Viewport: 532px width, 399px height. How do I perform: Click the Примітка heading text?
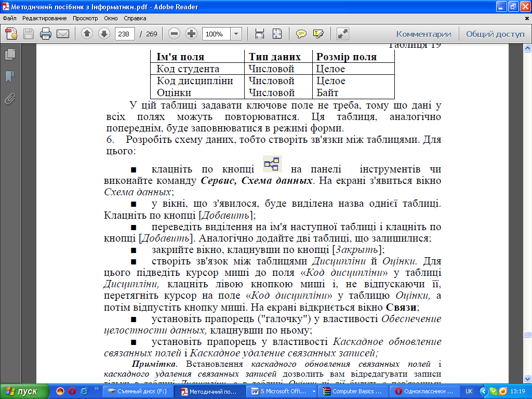(x=154, y=364)
